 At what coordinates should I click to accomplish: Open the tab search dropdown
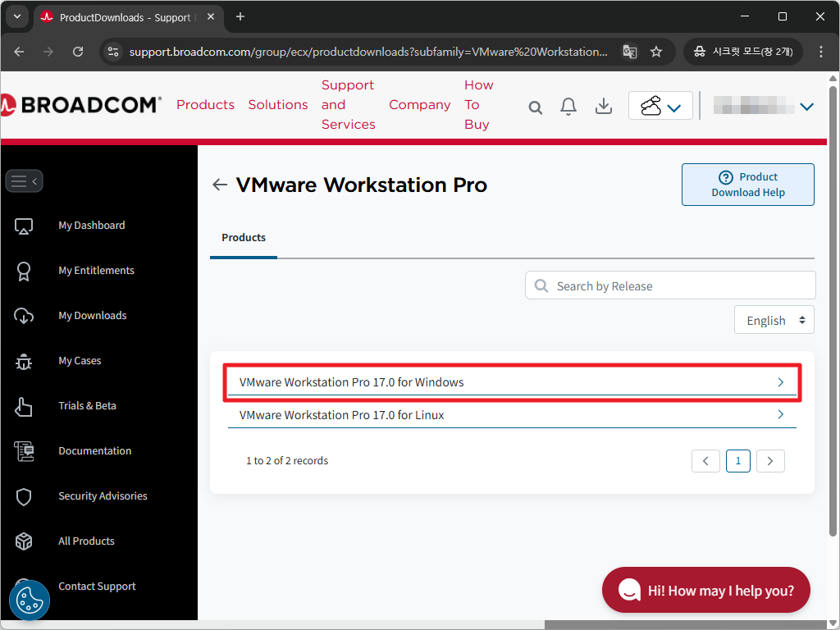click(17, 16)
